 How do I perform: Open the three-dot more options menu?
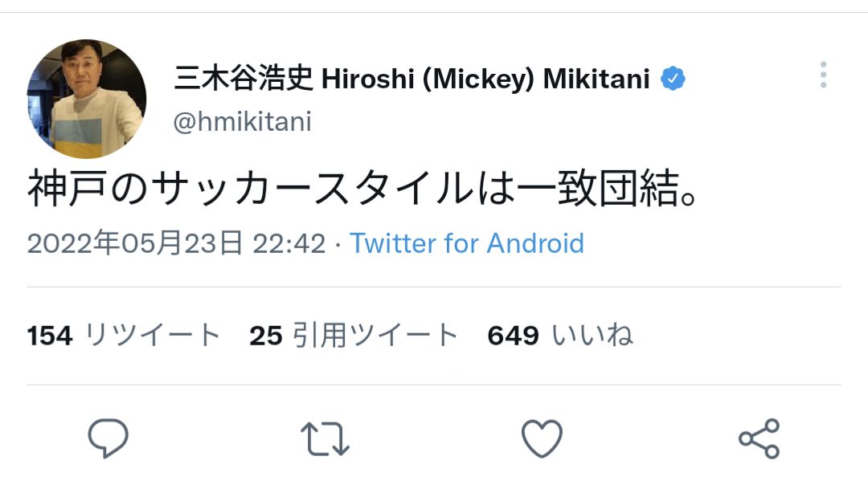tap(823, 75)
